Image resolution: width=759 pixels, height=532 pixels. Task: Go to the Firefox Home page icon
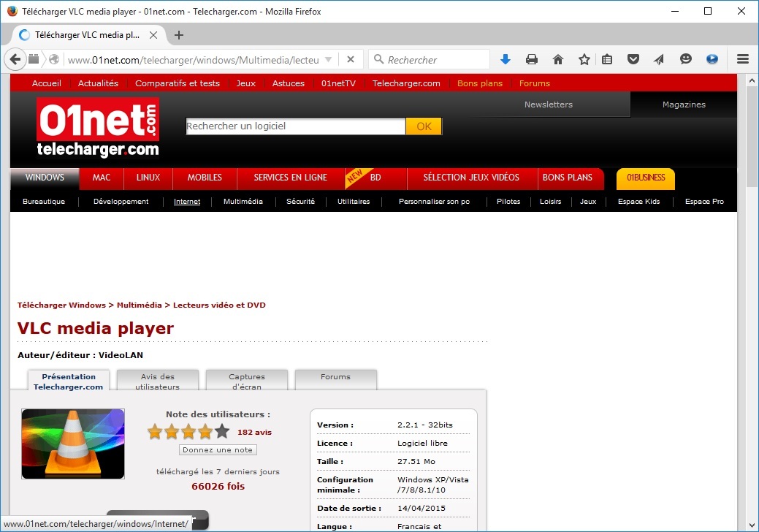558,59
